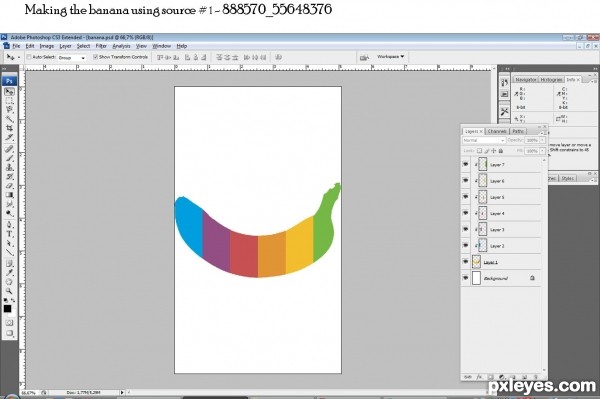Select the Clone Stamp tool

click(x=9, y=167)
